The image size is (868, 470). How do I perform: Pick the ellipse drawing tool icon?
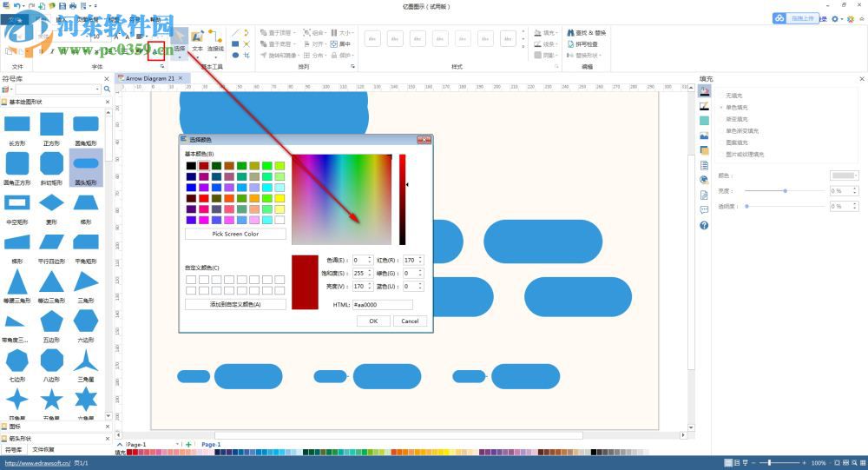pyautogui.click(x=235, y=55)
